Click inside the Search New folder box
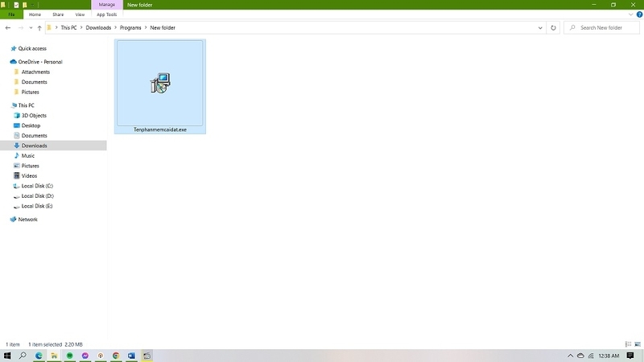The width and height of the screenshot is (644, 362). [x=605, y=27]
